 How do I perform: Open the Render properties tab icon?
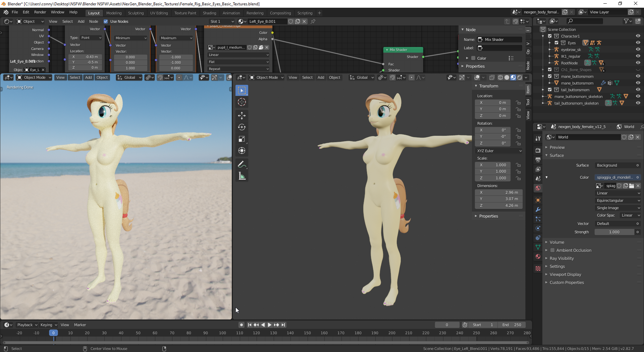coord(538,151)
